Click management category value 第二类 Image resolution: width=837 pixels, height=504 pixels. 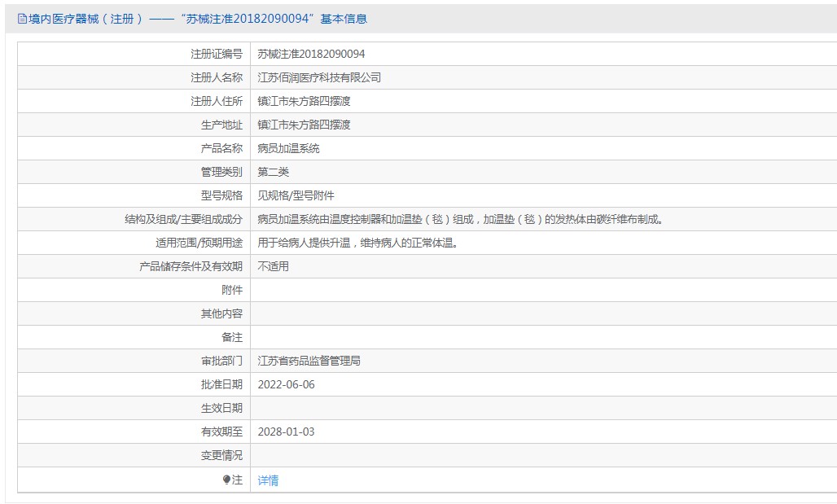274,172
